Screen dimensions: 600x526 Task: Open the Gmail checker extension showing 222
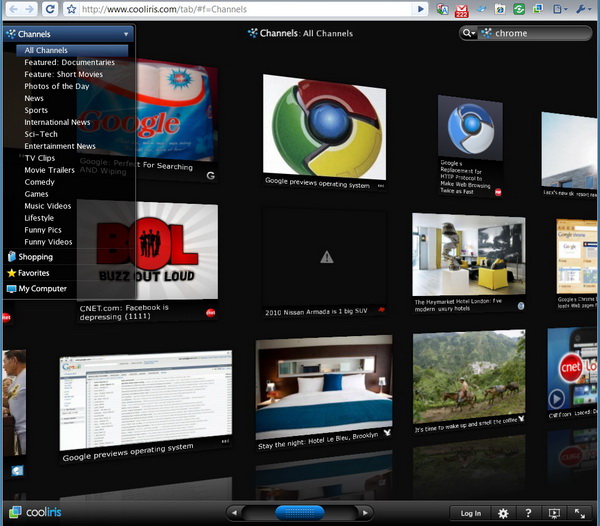[461, 10]
